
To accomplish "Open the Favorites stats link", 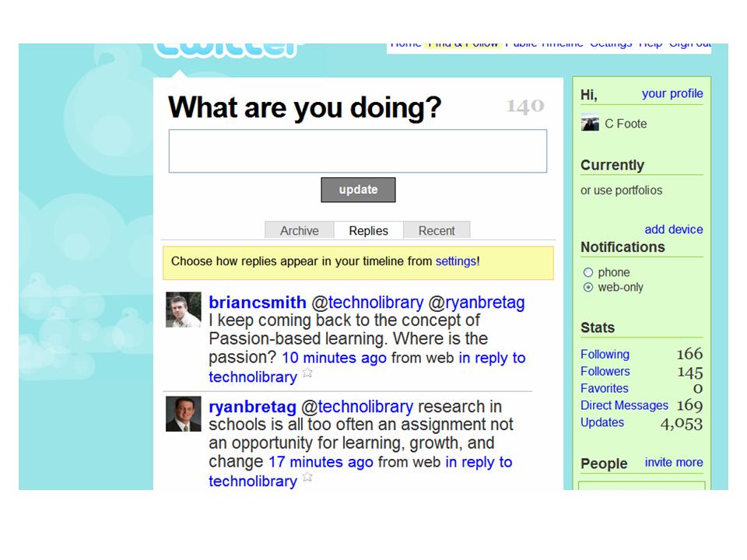I will [604, 388].
